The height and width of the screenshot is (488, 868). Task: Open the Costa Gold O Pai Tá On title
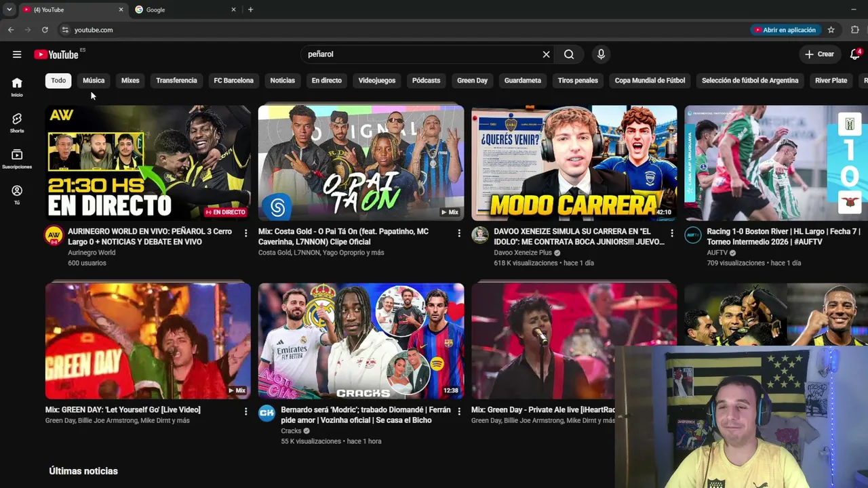(344, 237)
